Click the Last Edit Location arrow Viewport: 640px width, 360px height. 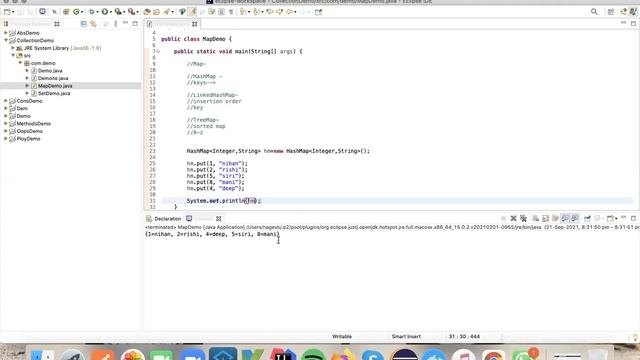tap(270, 12)
